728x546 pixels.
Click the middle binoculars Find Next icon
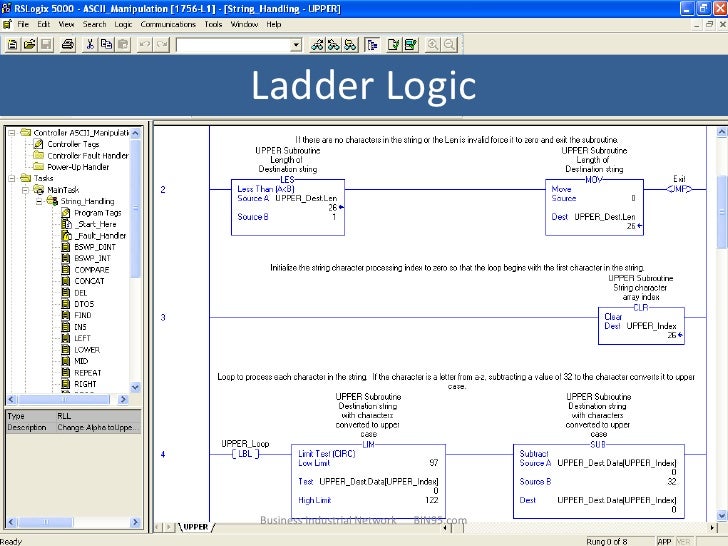pos(334,45)
